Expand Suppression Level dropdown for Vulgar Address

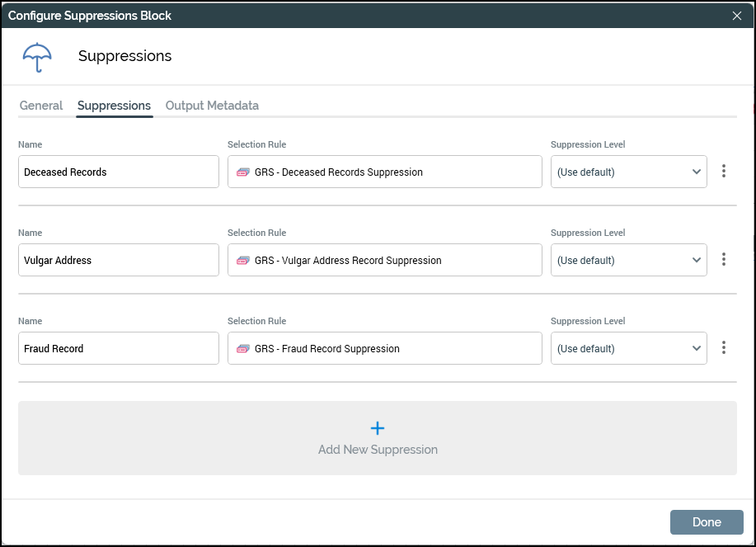click(x=628, y=260)
